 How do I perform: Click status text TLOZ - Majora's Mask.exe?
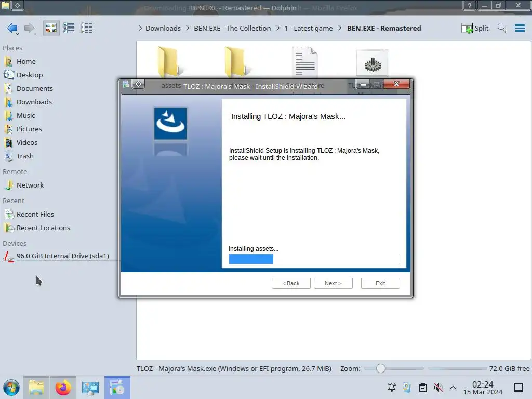[234, 368]
